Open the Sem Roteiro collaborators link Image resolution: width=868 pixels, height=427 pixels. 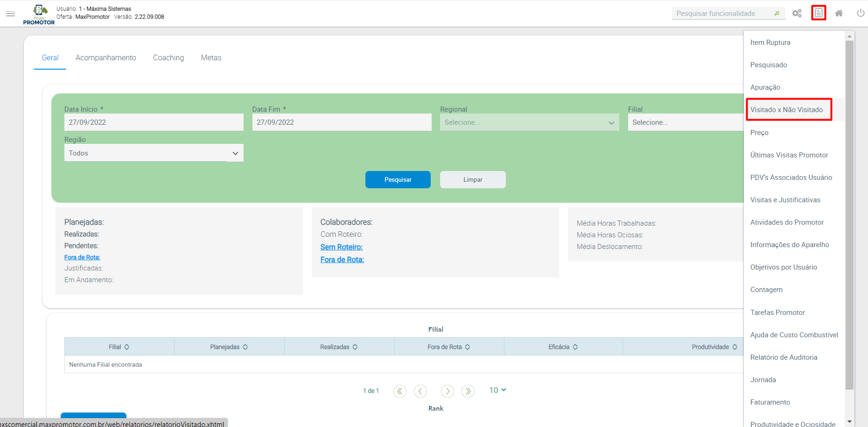342,247
